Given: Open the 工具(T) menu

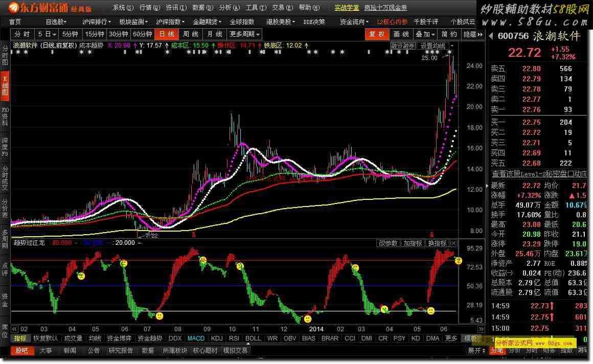Looking at the screenshot, I should 256,8.
